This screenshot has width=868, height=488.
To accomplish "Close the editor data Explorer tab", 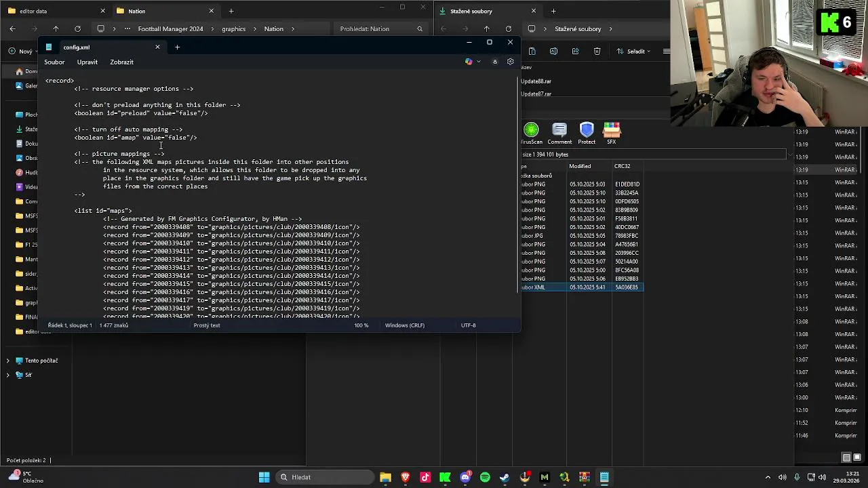I will pyautogui.click(x=103, y=11).
